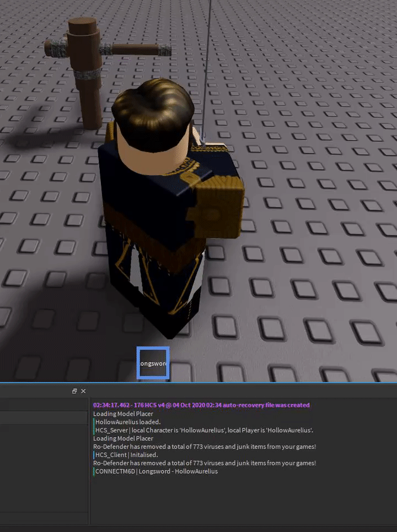This screenshot has height=532, width=397.
Task: Select the HCS_Server local Character line
Action: coord(204,430)
